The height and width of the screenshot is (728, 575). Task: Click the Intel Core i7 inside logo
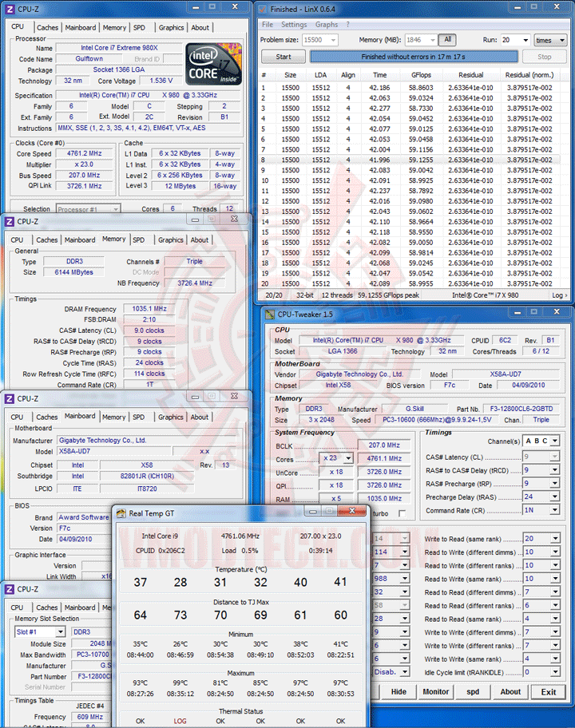[x=213, y=64]
